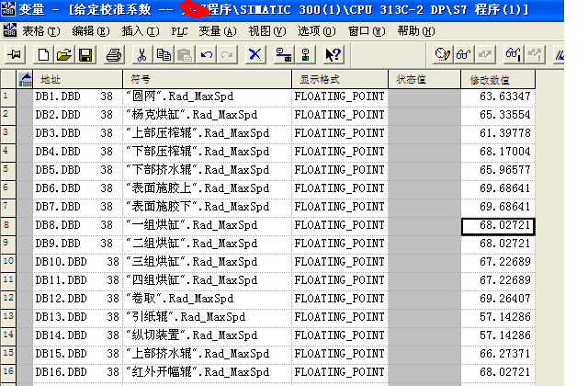Viewport: 588px width, 386px height.
Task: Click modify value 69.26407
Action: coord(498,299)
